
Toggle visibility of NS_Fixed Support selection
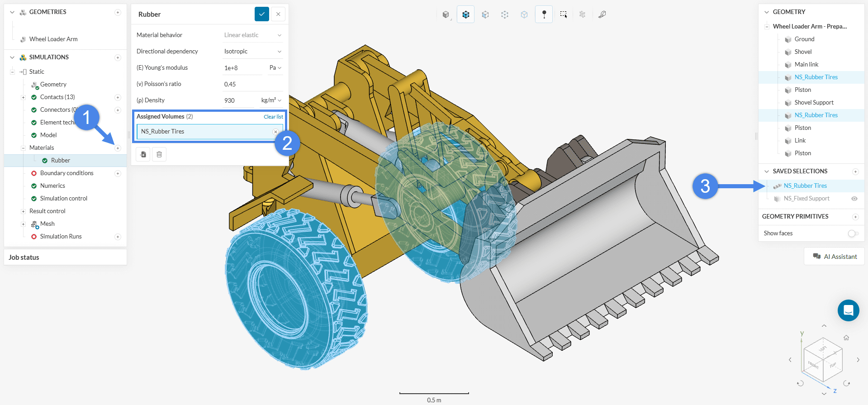[854, 199]
